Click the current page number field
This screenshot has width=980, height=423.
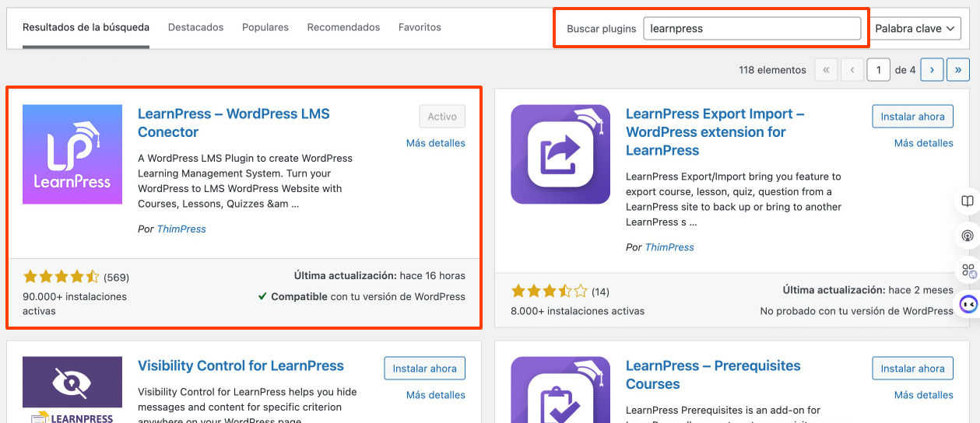[x=878, y=70]
